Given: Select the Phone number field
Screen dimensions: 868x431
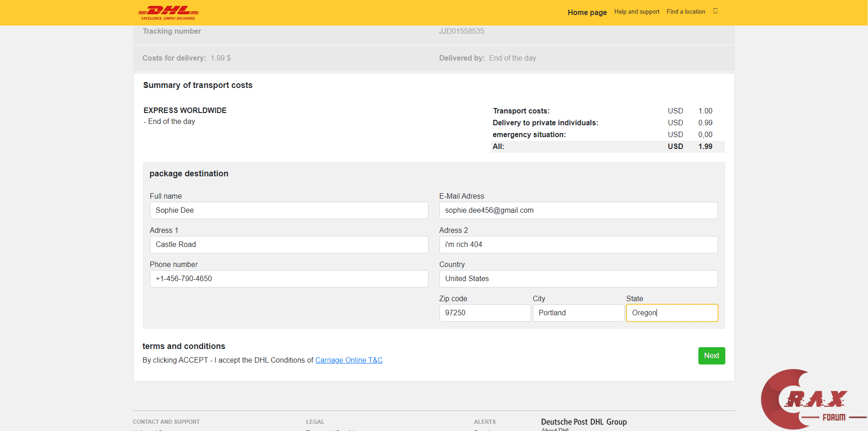Looking at the screenshot, I should pyautogui.click(x=289, y=279).
